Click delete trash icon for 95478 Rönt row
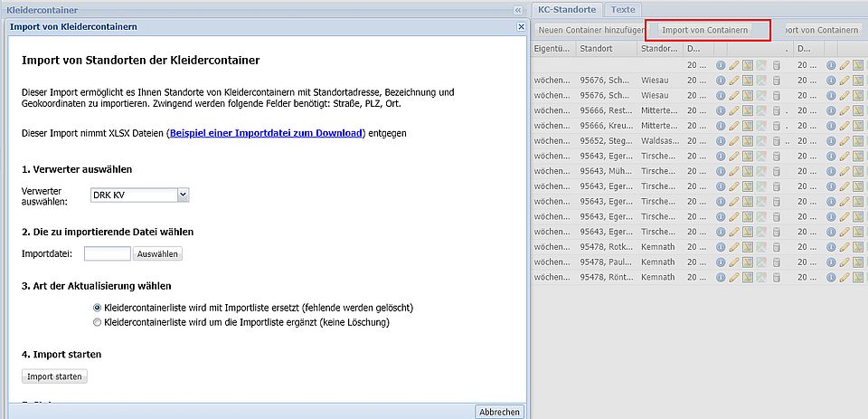The height and width of the screenshot is (419, 868). [775, 277]
